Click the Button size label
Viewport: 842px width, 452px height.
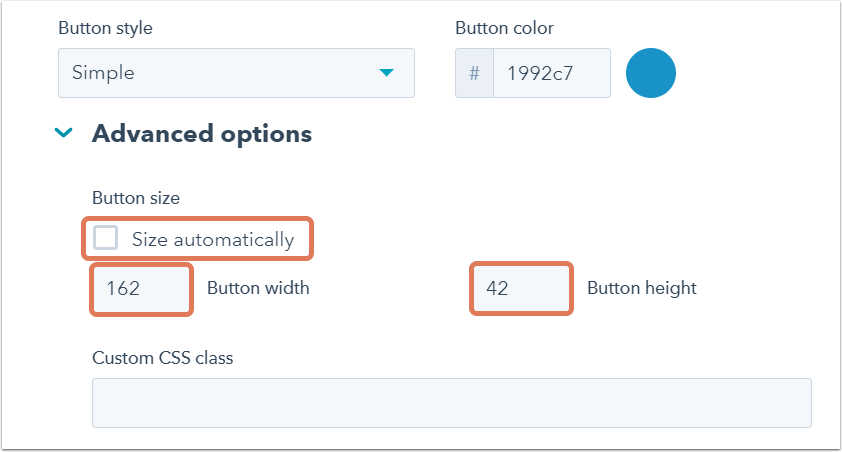(x=135, y=198)
